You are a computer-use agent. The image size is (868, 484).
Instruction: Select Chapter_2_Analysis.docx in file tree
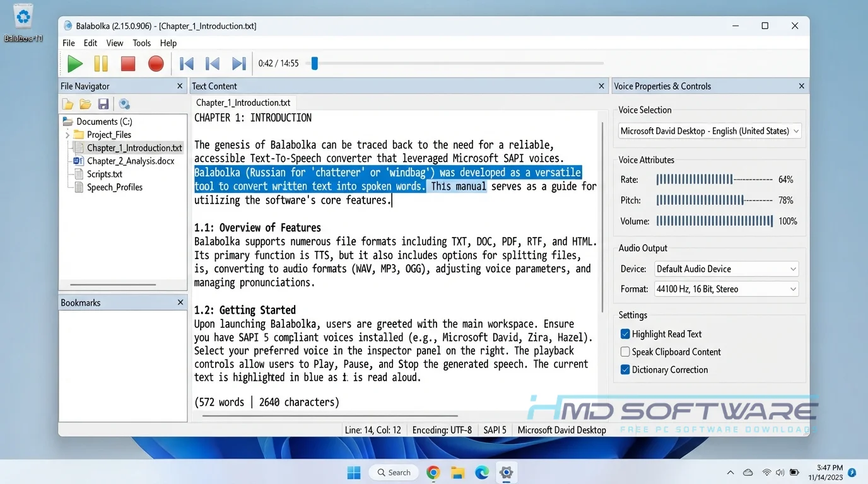(131, 161)
